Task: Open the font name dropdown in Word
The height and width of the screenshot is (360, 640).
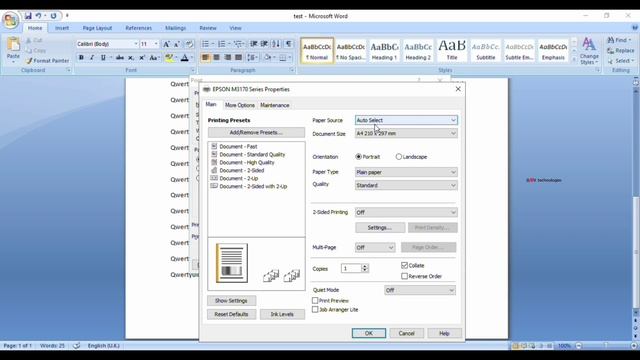Action: point(136,44)
